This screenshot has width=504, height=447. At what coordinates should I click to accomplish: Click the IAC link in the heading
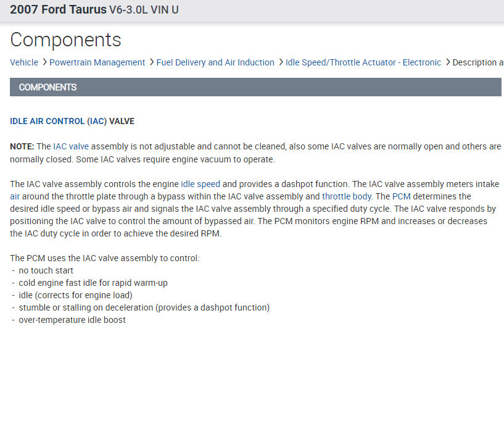(x=97, y=121)
